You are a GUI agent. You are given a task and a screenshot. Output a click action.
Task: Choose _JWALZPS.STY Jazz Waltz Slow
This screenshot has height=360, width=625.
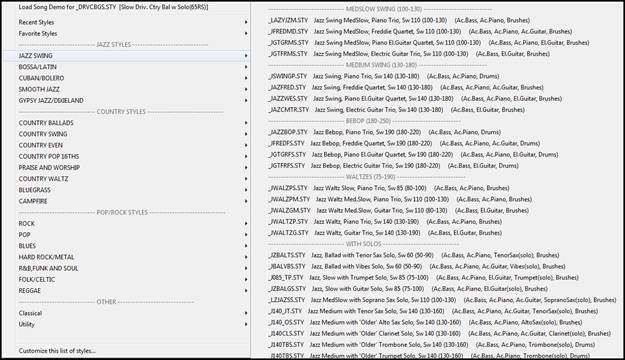pyautogui.click(x=389, y=188)
